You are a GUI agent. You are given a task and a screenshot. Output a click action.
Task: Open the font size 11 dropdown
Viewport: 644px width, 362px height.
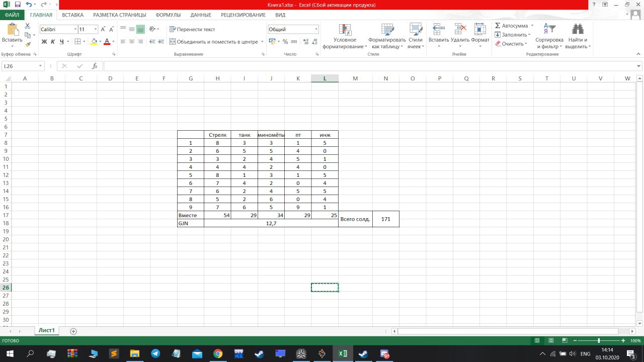96,30
